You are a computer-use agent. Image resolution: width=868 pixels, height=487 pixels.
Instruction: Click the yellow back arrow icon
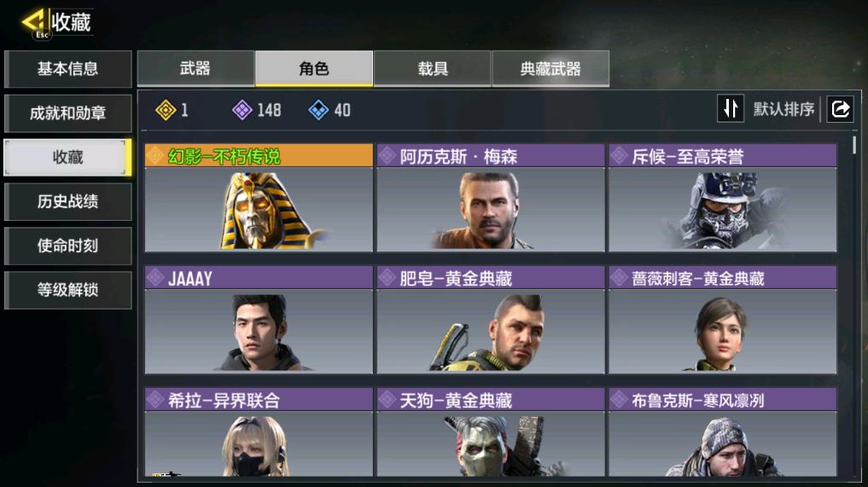pyautogui.click(x=33, y=22)
